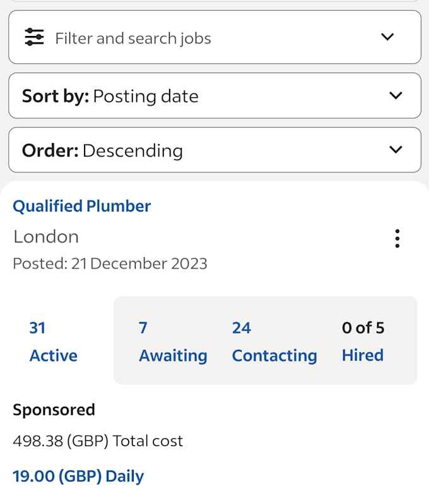The width and height of the screenshot is (429, 504).
Task: Open the Hired candidates link
Action: click(363, 355)
